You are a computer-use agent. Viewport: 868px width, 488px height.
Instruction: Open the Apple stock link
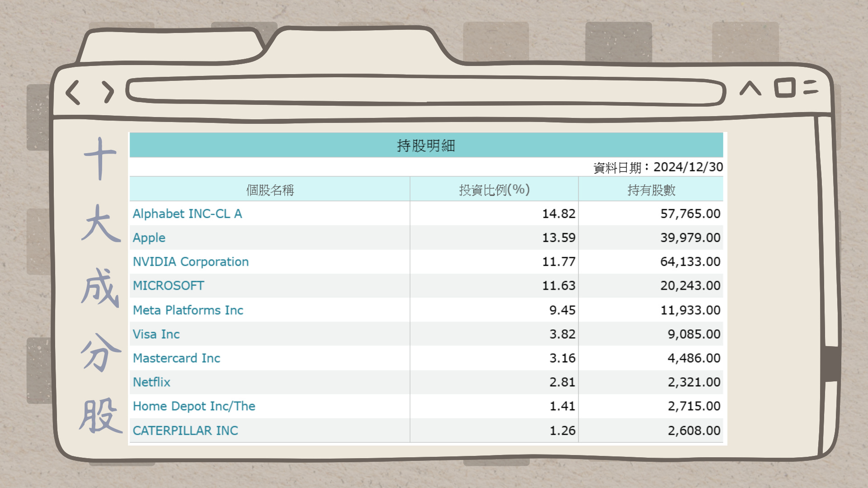(x=149, y=238)
